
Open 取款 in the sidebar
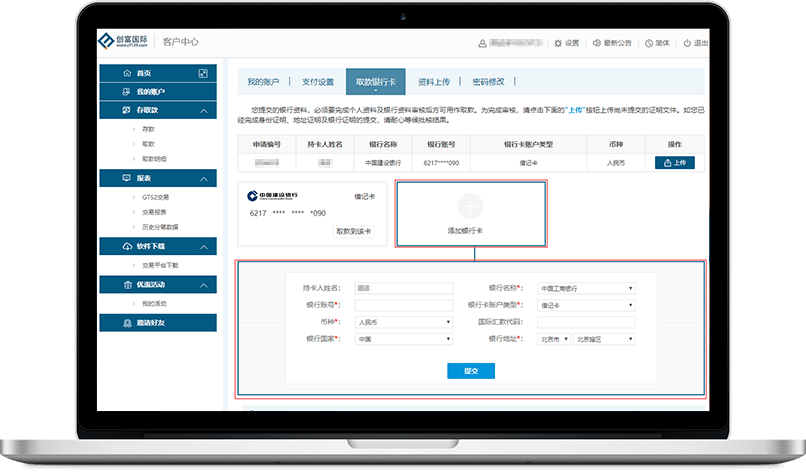(148, 144)
